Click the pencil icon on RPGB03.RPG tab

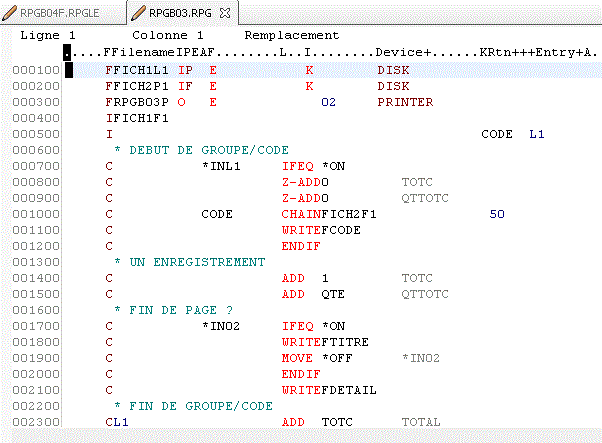point(138,13)
